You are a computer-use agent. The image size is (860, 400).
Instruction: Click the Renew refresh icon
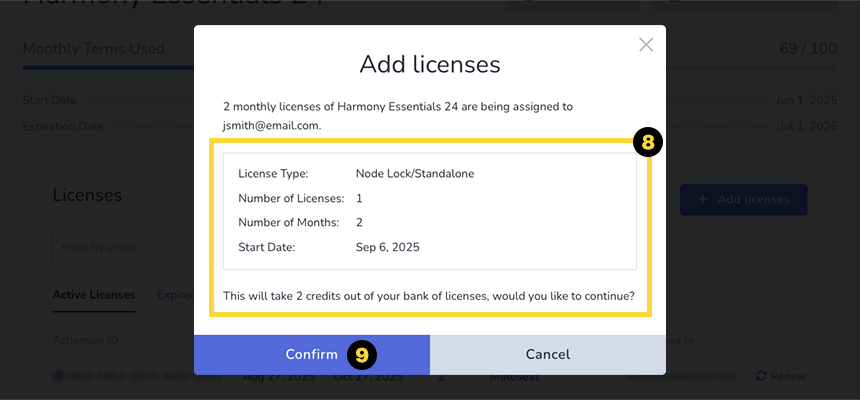pos(762,376)
